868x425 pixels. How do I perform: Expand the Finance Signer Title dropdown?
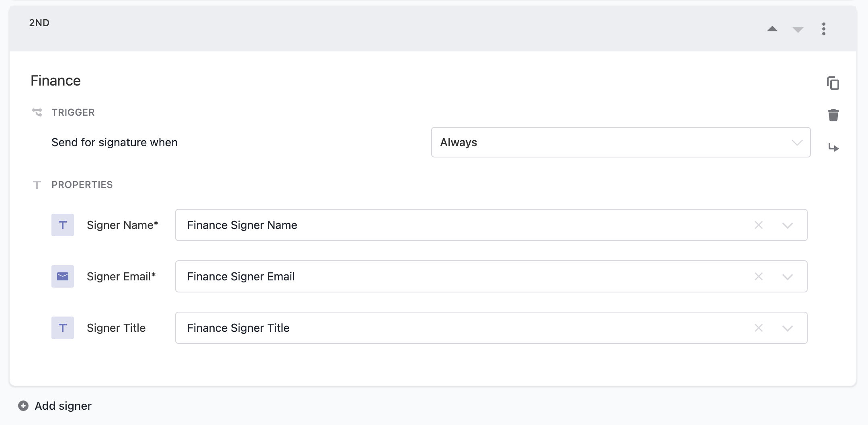[x=787, y=328]
